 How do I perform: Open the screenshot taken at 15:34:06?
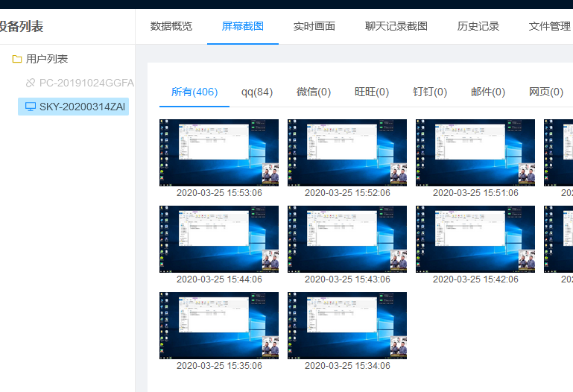pos(347,326)
